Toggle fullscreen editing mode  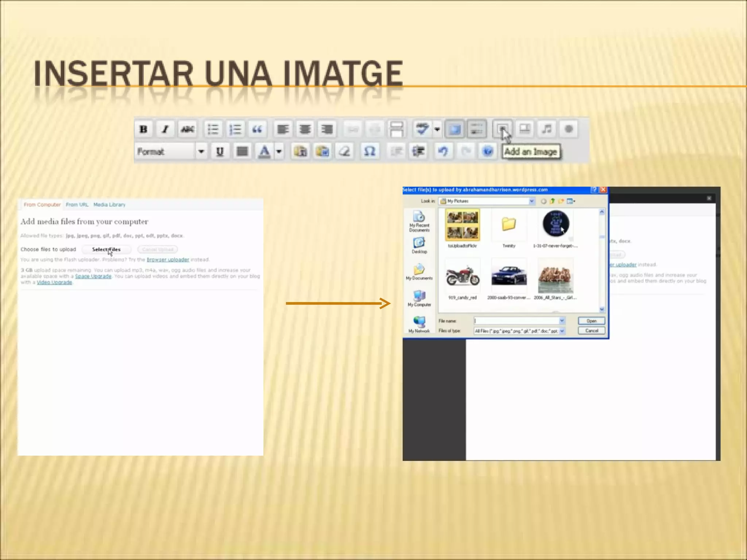tap(455, 129)
